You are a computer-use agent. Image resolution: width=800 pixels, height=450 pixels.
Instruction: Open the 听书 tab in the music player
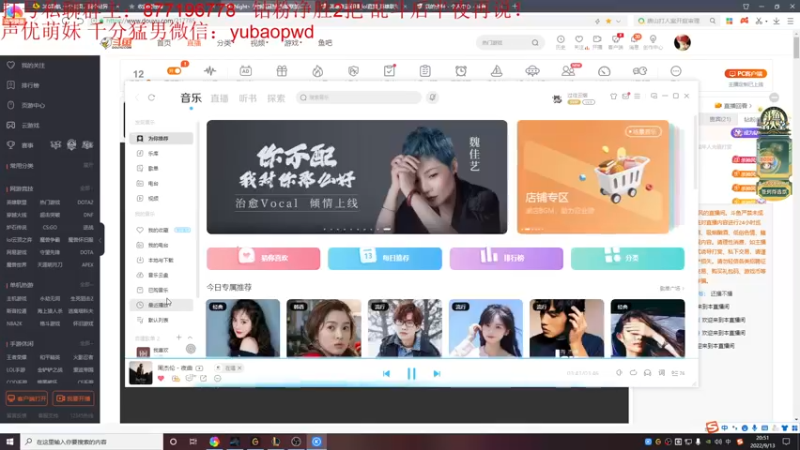248,98
